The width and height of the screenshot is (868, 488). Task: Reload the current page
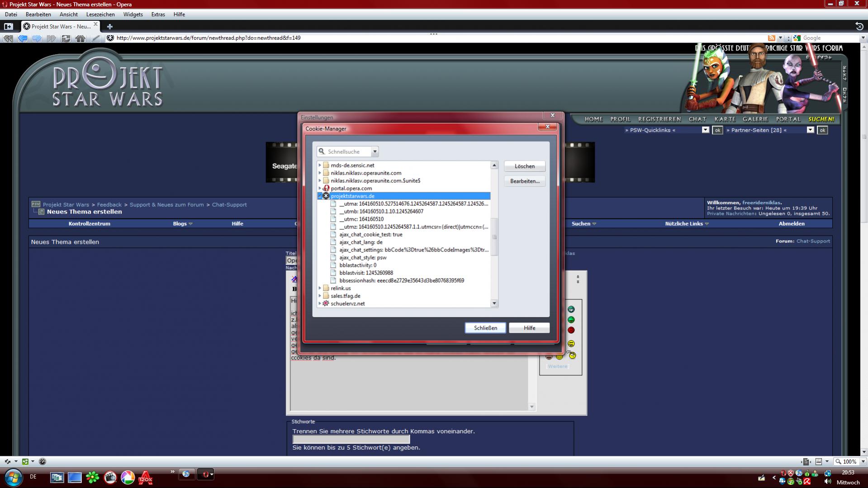[x=66, y=38]
